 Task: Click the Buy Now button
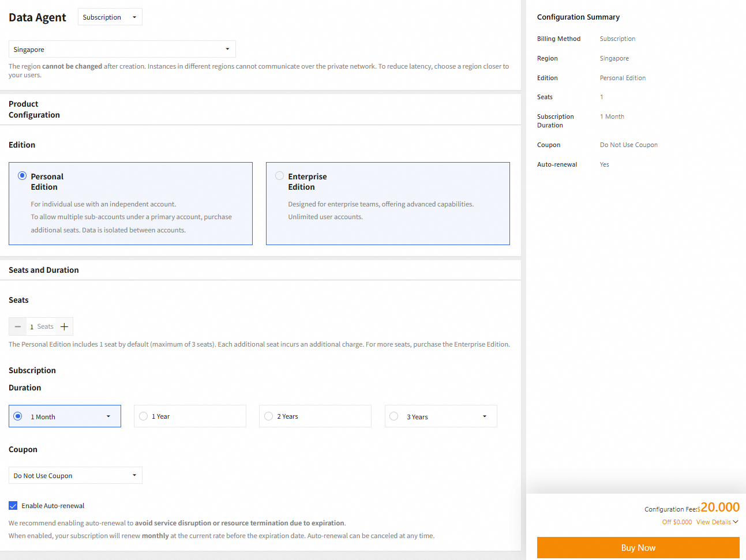pos(638,548)
